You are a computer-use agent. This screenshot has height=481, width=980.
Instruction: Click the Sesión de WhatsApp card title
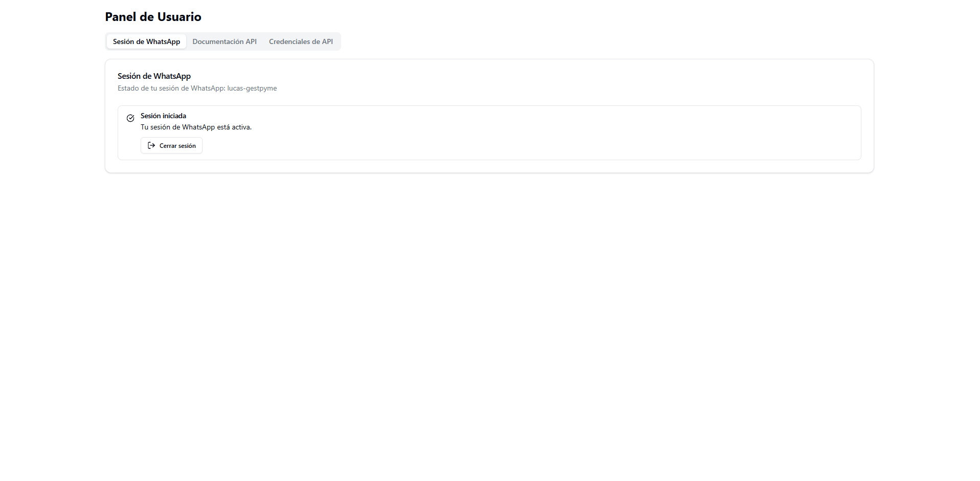click(x=154, y=76)
